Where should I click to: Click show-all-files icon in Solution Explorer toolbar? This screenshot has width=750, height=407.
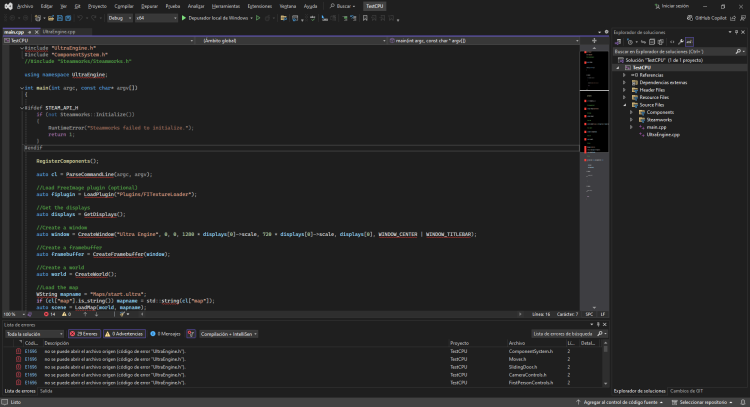661,42
